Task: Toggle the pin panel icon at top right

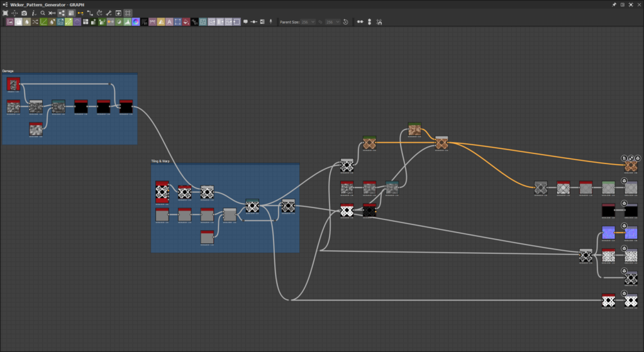Action: click(614, 4)
